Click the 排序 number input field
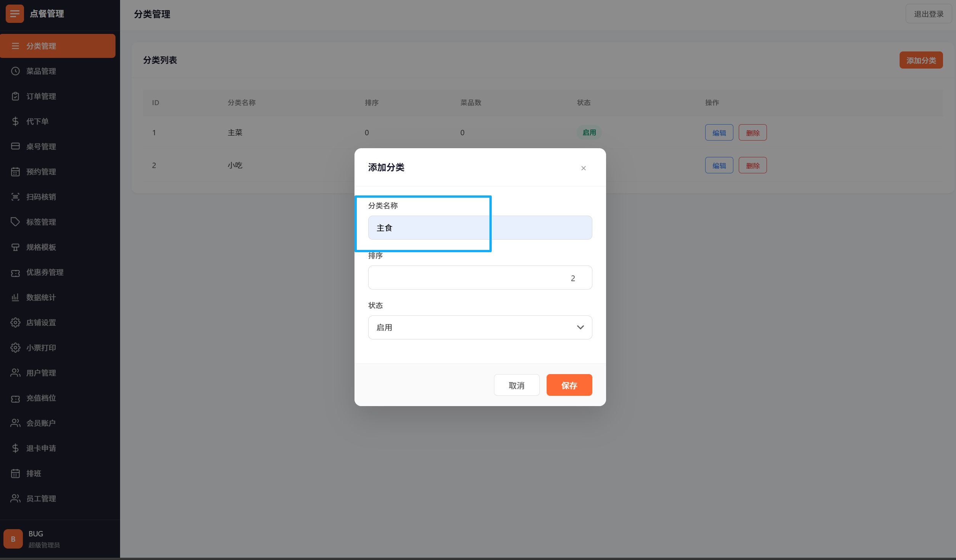This screenshot has height=560, width=956. 480,278
